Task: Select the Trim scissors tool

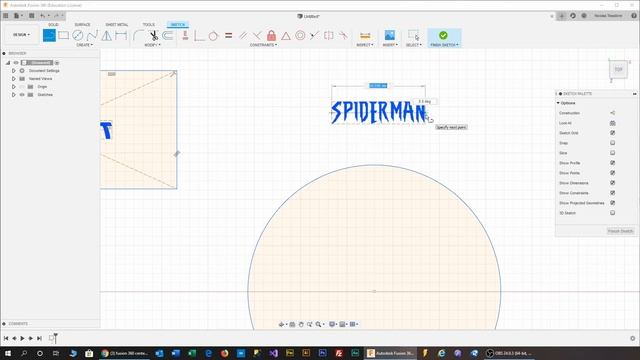Action: (x=153, y=36)
